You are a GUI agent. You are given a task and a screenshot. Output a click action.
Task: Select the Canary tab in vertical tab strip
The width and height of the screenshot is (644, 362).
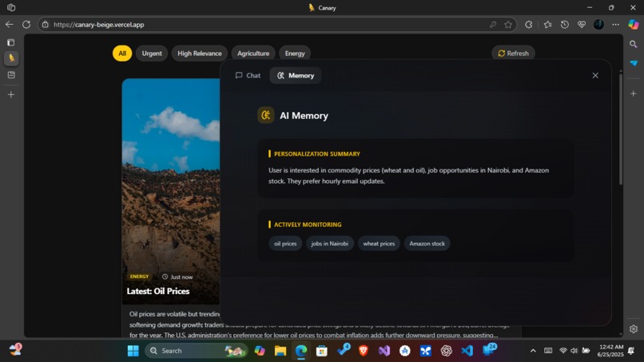pyautogui.click(x=11, y=58)
